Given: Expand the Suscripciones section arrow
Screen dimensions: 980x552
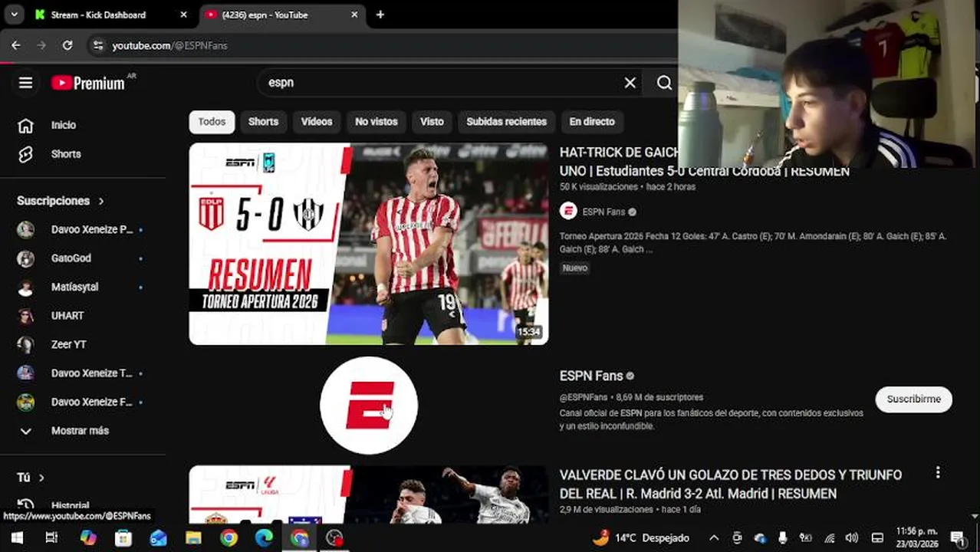Looking at the screenshot, I should (x=100, y=201).
